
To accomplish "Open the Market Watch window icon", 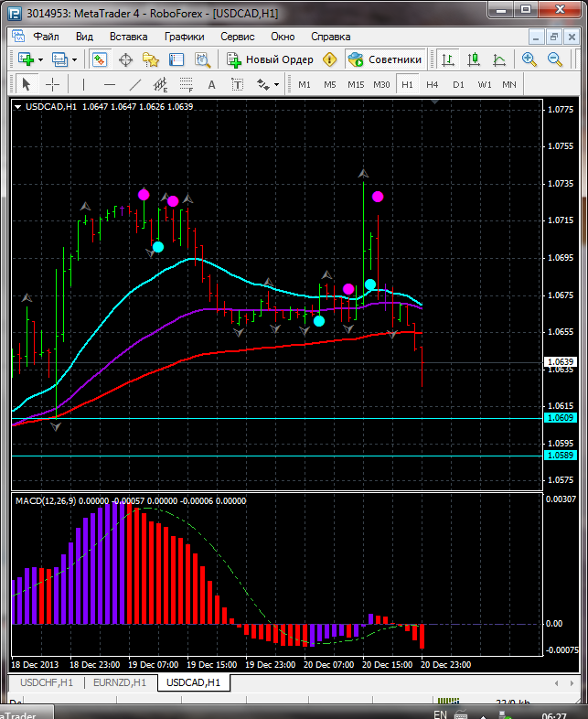I will point(99,59).
